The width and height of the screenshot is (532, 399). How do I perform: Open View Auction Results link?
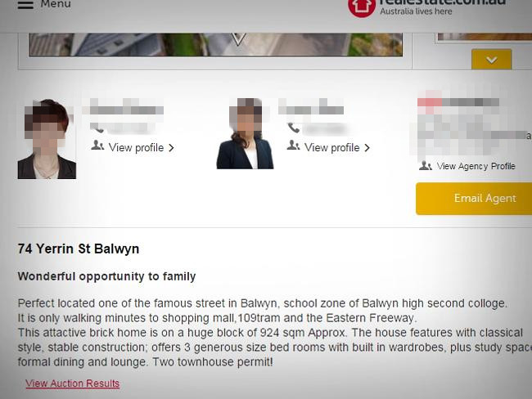pos(73,383)
